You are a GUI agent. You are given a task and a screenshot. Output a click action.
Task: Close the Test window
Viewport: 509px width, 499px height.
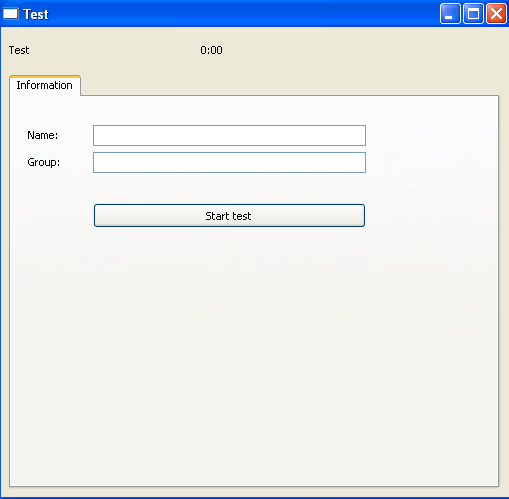coord(496,14)
